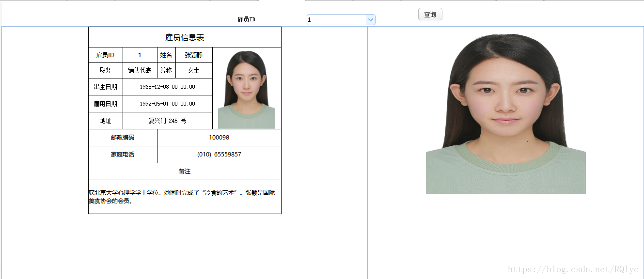Image resolution: width=644 pixels, height=279 pixels.
Task: Select address 复兴门 245 号
Action: point(168,121)
